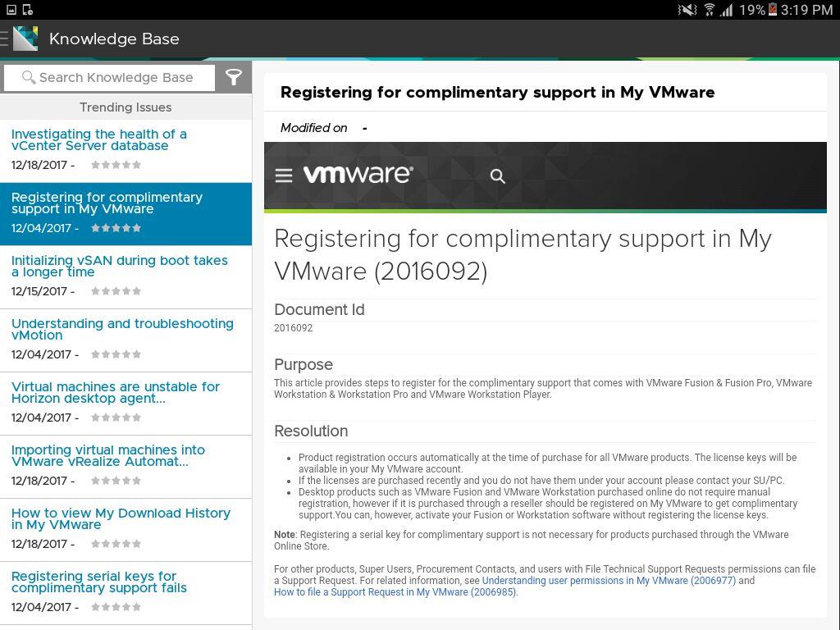
Task: Tap the battery indicator in status bar
Action: (773, 10)
